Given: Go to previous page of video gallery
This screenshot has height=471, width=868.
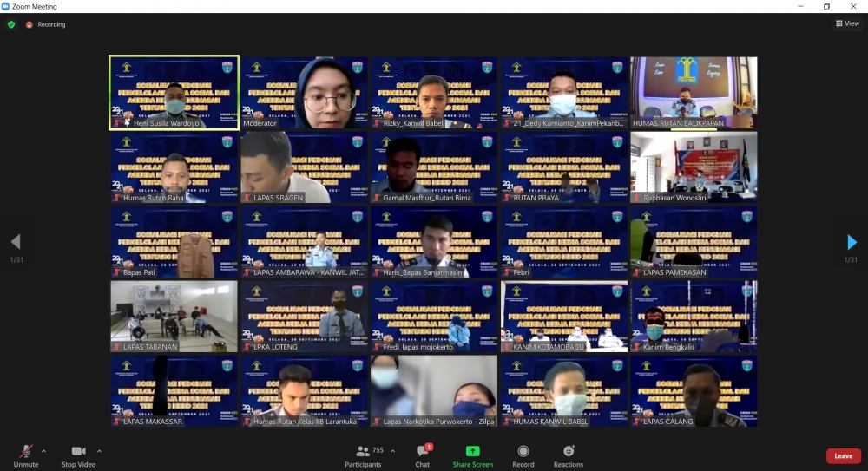Looking at the screenshot, I should click(15, 242).
